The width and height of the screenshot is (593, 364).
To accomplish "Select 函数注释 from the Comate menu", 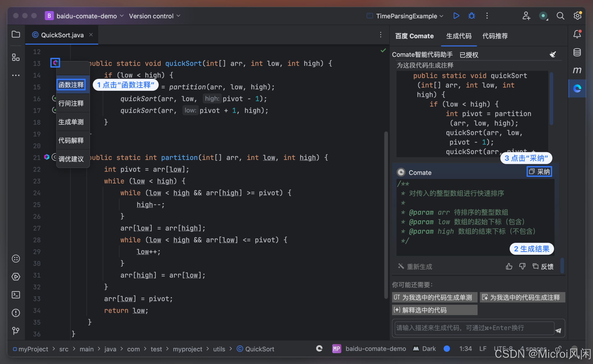I will tap(71, 85).
